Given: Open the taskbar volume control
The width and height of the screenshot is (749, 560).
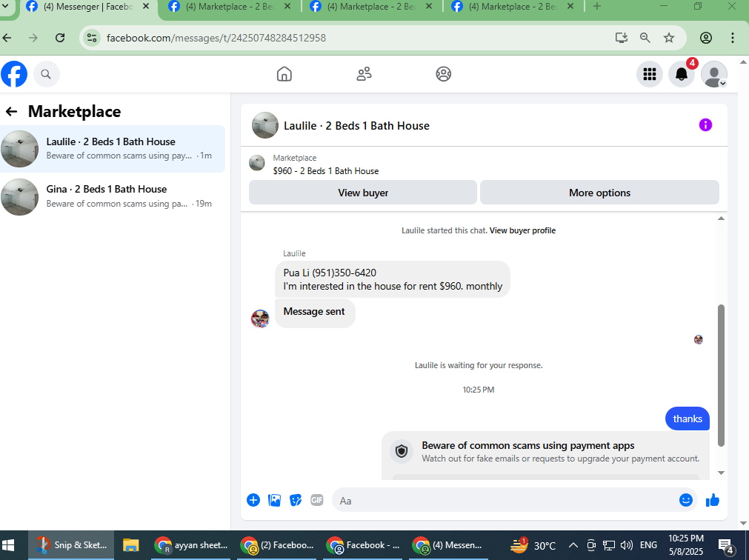Looking at the screenshot, I should click(x=626, y=545).
